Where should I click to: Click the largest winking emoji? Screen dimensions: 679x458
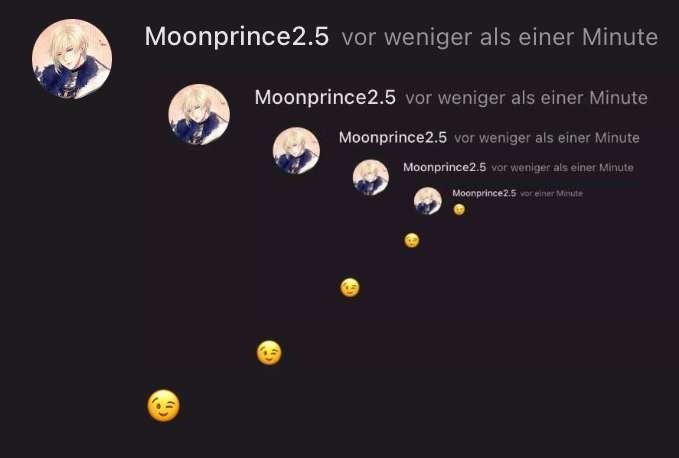[x=164, y=406]
